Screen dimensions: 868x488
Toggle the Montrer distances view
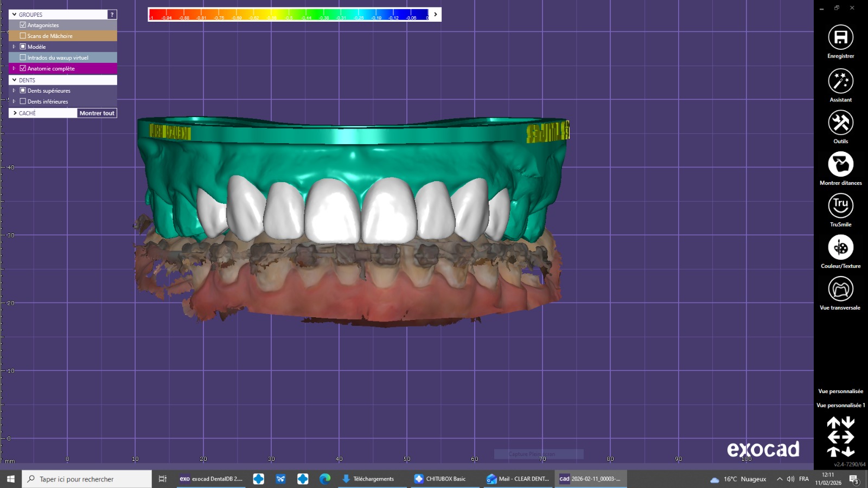[x=840, y=164]
